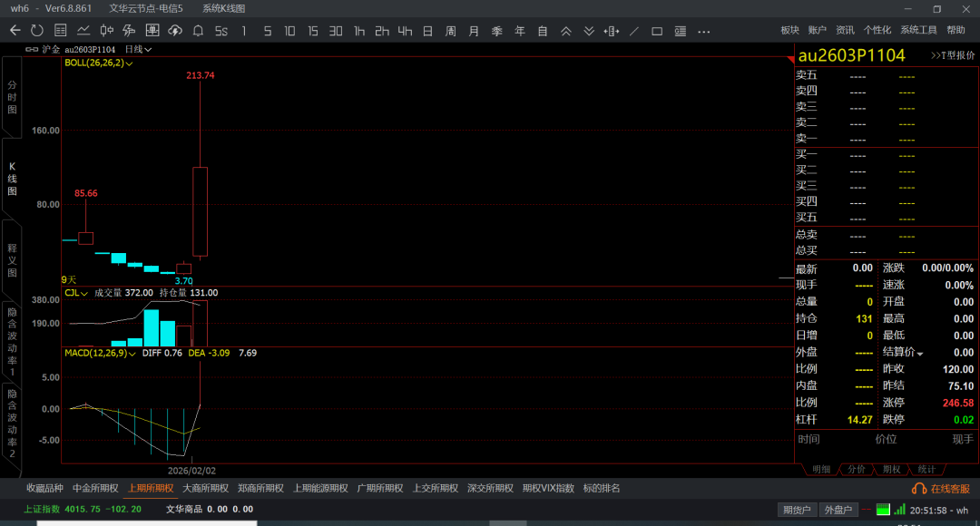
Task: Toggle the side quote panel icon
Action: [x=680, y=31]
